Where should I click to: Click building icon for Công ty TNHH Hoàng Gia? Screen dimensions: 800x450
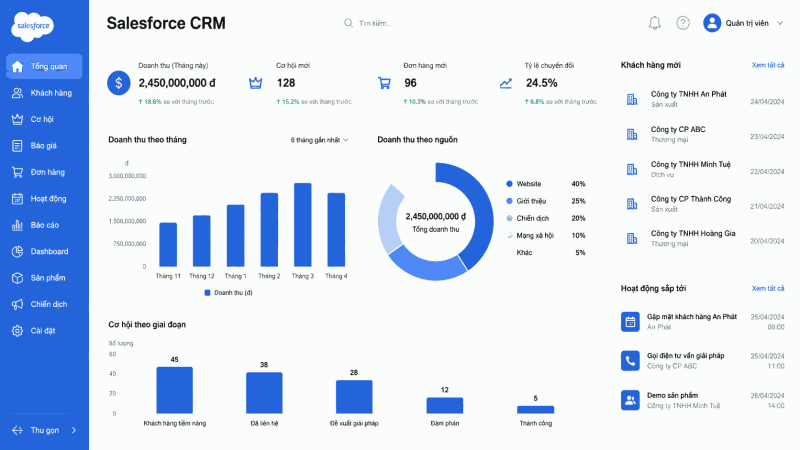[632, 238]
